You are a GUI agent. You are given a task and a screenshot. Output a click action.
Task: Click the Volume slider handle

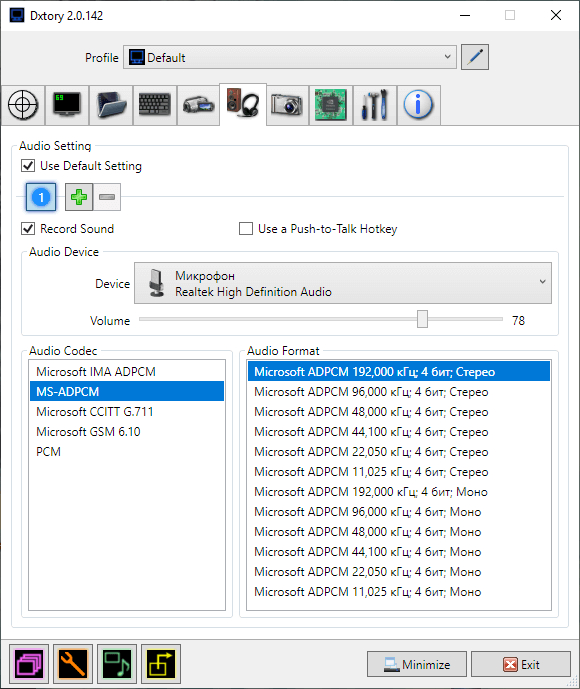(422, 319)
